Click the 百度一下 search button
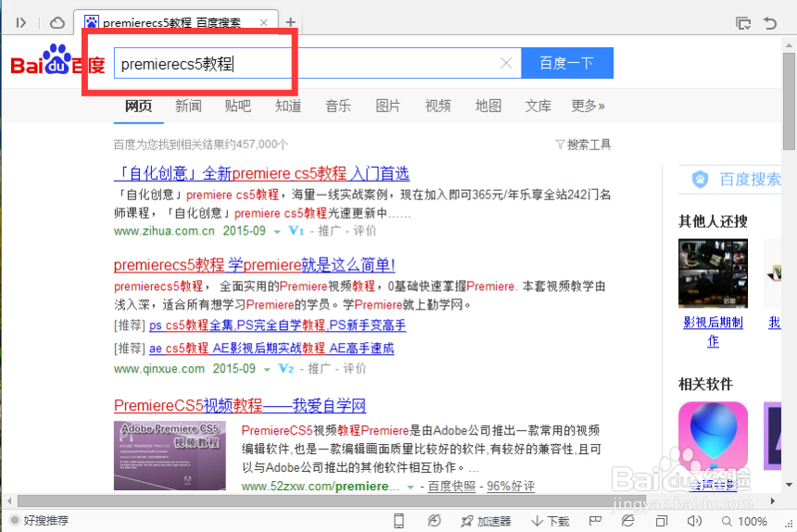This screenshot has height=532, width=797. tap(567, 63)
